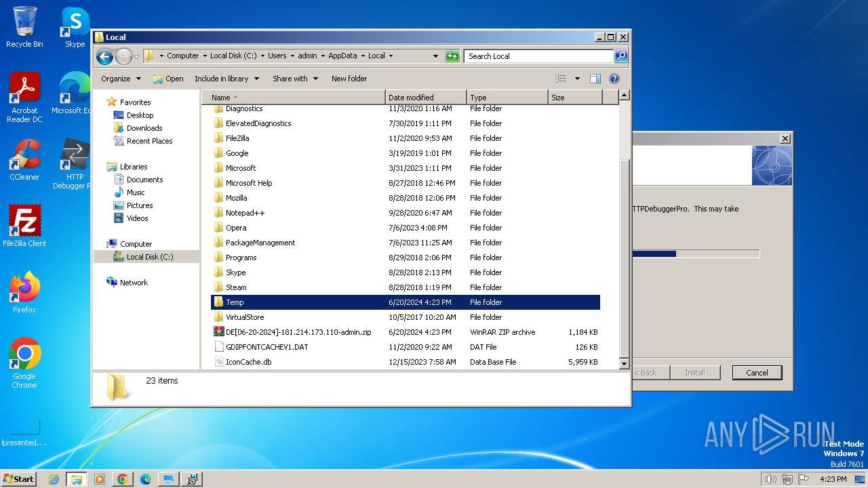Viewport: 868px width, 488px height.
Task: Select Recent Places in navigation pane
Action: pos(149,141)
